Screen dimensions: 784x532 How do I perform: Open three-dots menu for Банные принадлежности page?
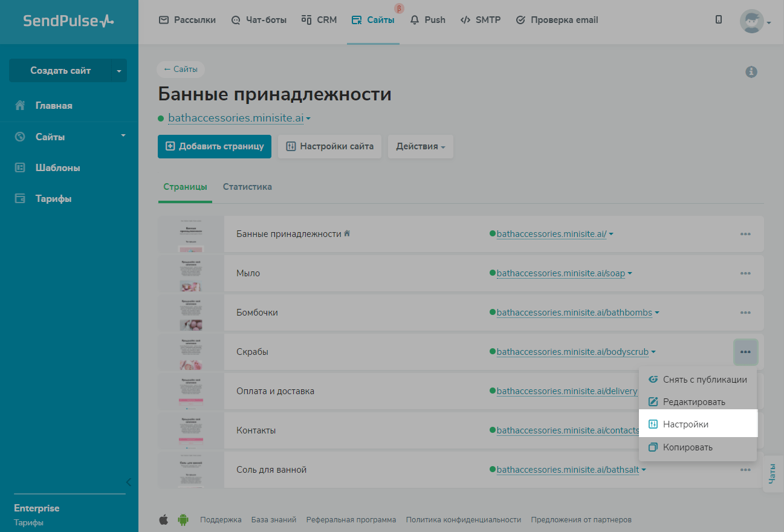click(x=745, y=234)
